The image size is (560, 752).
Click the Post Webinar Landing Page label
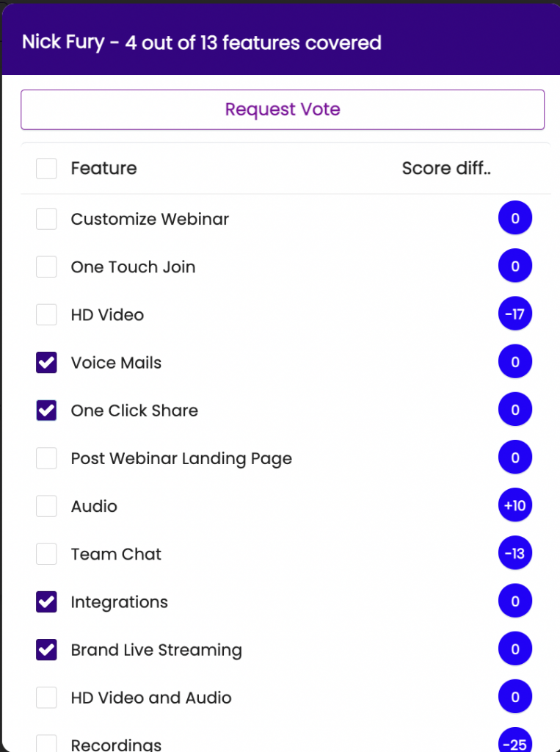(x=181, y=458)
